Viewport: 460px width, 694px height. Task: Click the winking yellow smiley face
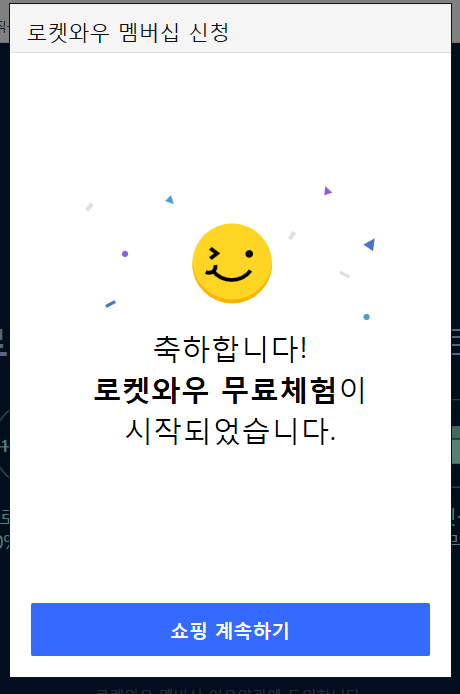click(x=232, y=263)
